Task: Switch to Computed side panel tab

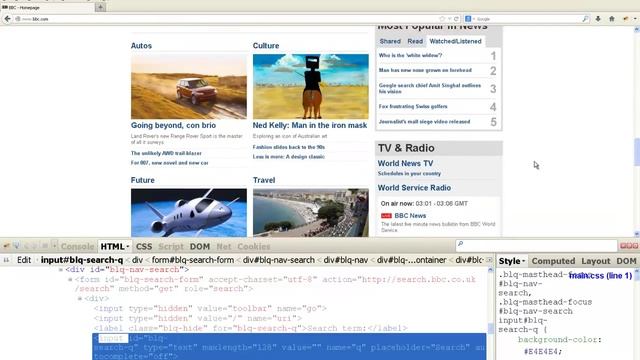Action: 553,261
